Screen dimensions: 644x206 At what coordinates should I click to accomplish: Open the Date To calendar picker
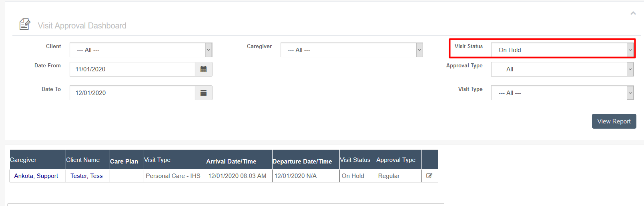coord(203,93)
